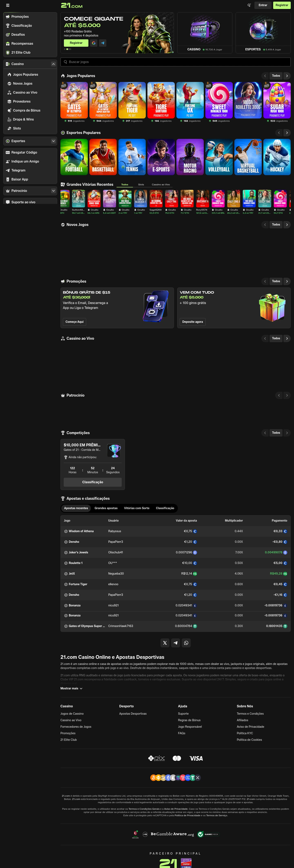Image resolution: width=294 pixels, height=868 pixels.
Task: Open Todos button for Novos Jogos
Action: coord(276,224)
